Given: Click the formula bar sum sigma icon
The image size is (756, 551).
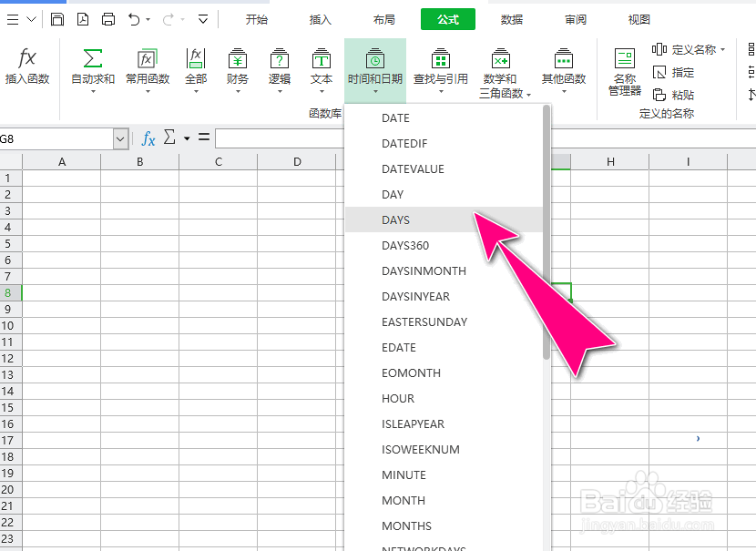Looking at the screenshot, I should (169, 138).
